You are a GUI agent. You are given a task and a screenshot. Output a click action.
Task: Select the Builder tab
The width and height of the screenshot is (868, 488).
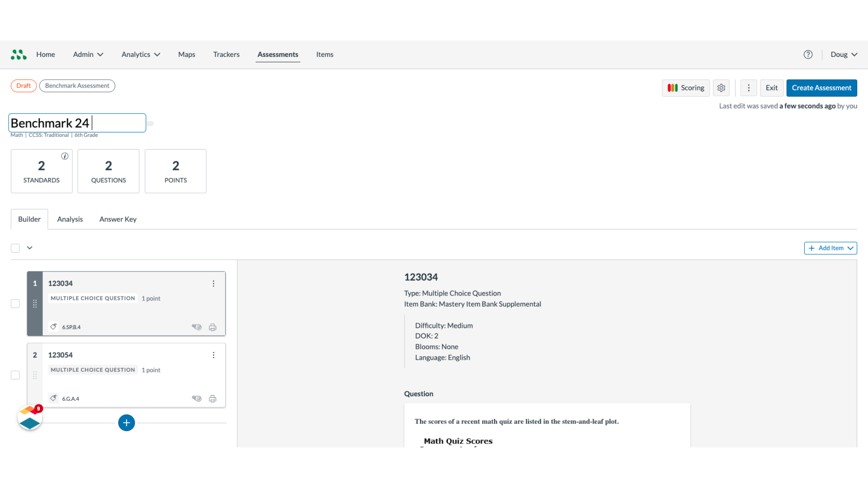click(29, 219)
